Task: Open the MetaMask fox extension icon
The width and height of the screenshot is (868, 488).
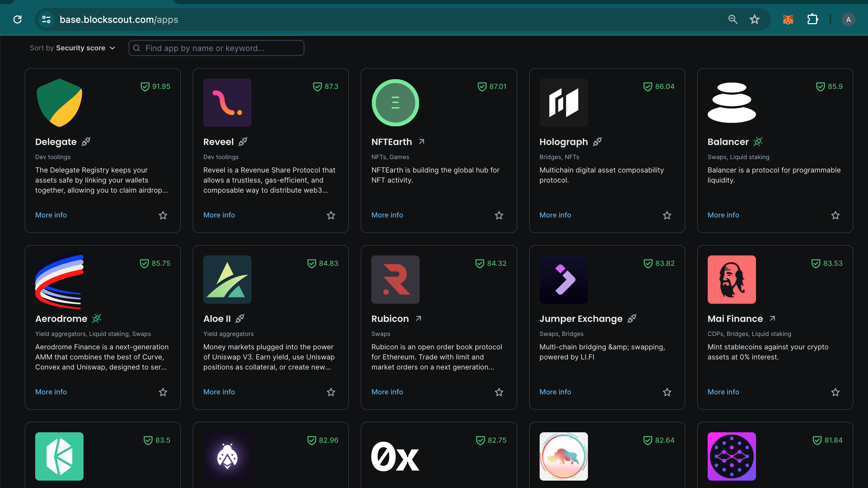Action: (788, 19)
